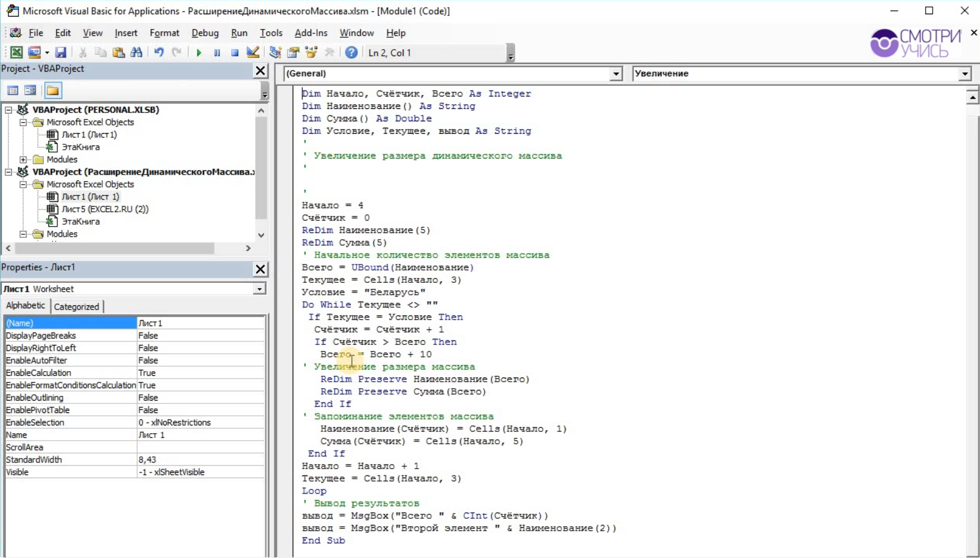The width and height of the screenshot is (980, 558).
Task: Toggle Design Mode on the toolbar
Action: [253, 53]
